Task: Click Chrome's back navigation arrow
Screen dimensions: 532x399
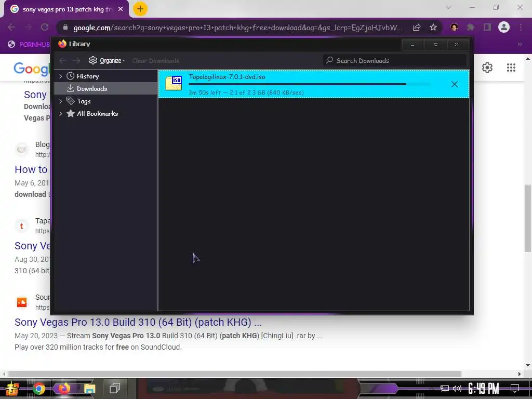Action: tap(11, 27)
